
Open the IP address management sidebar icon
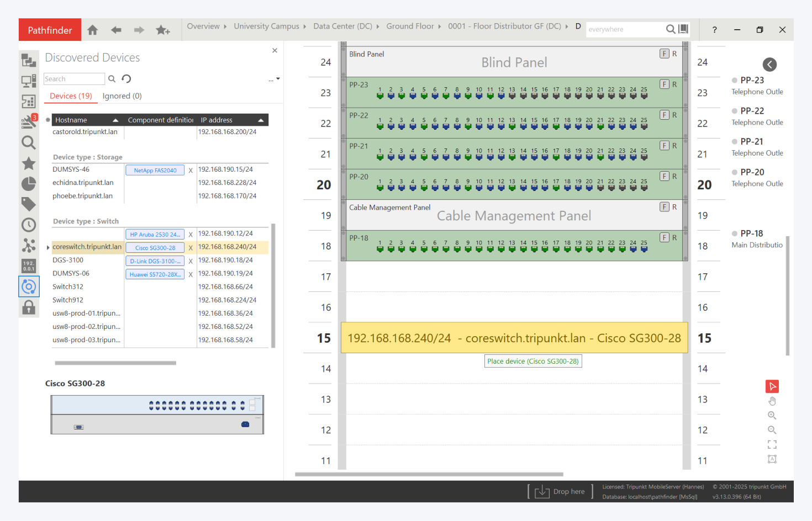point(29,266)
